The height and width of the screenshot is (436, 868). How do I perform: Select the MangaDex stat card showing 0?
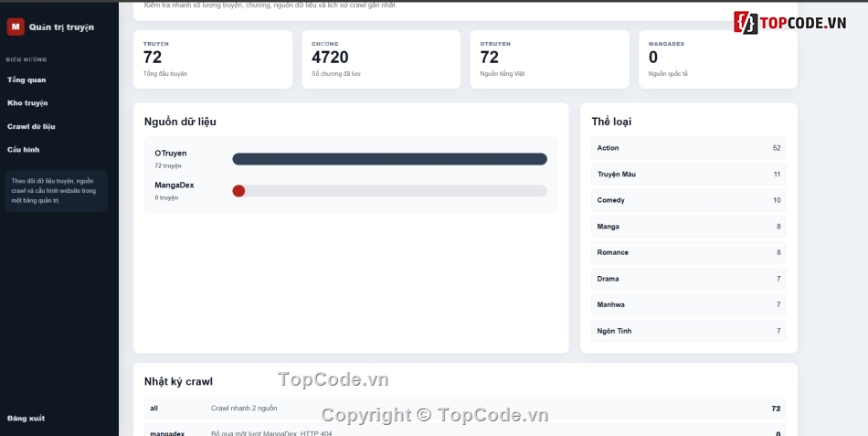(x=718, y=59)
